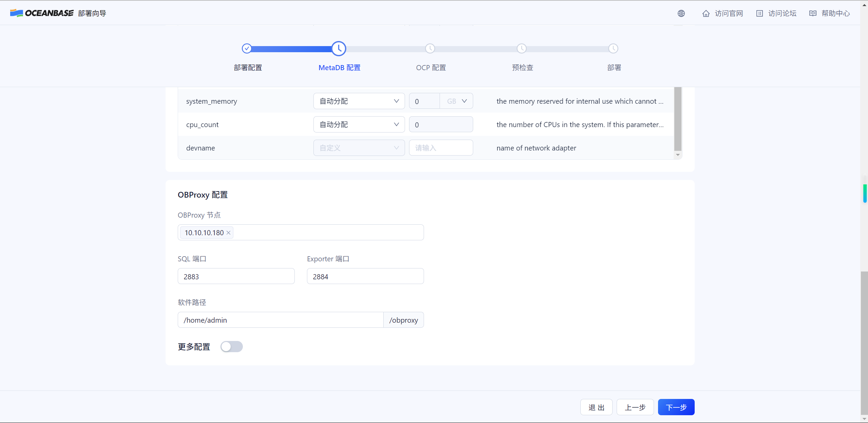The height and width of the screenshot is (423, 868).
Task: Click the completed 部署配置 step checkmark icon
Action: click(x=247, y=48)
